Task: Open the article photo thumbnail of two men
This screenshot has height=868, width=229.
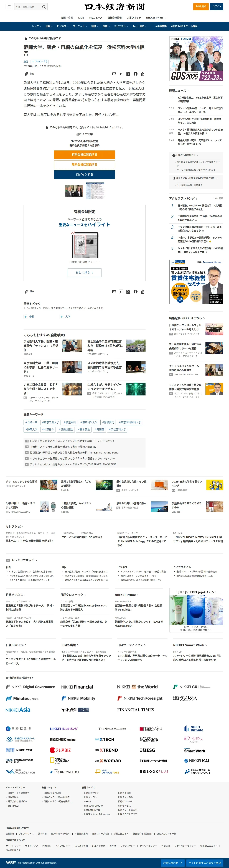Action: [74, 191]
